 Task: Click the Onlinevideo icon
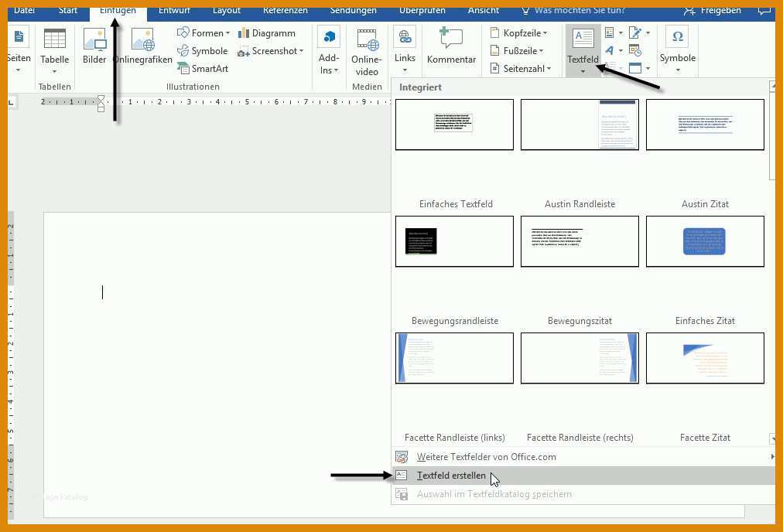[x=367, y=39]
